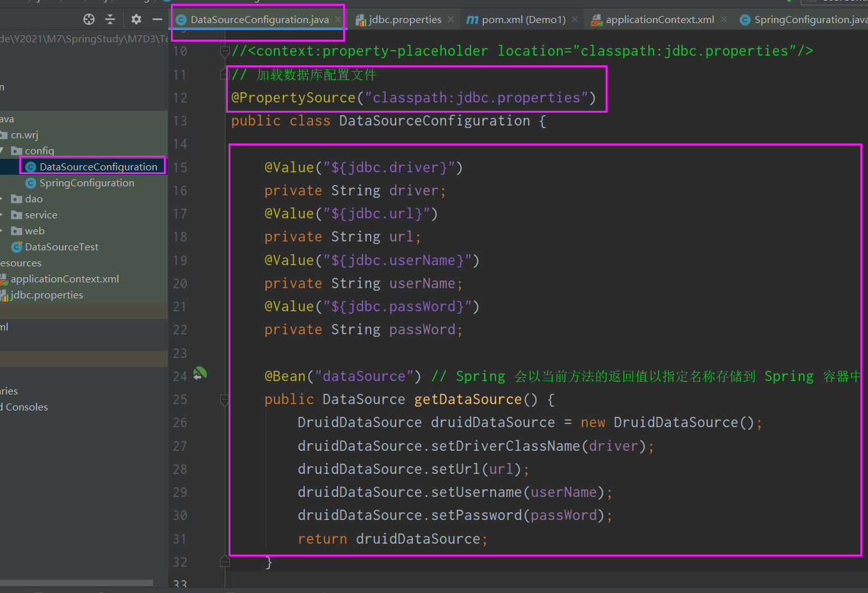Click the setDriverClassName(driver) call
Image resolution: width=868 pixels, height=593 pixels.
pos(476,446)
